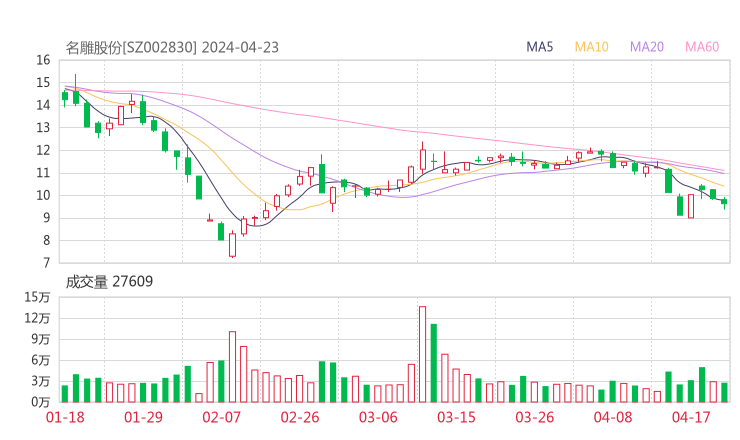Click the lowest red candlestick near 7

(x=232, y=245)
